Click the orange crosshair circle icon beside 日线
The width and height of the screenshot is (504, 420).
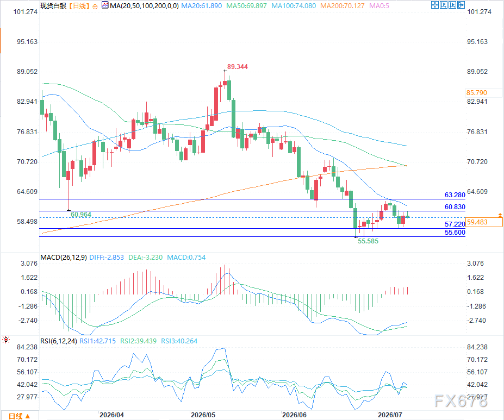[x=95, y=6]
